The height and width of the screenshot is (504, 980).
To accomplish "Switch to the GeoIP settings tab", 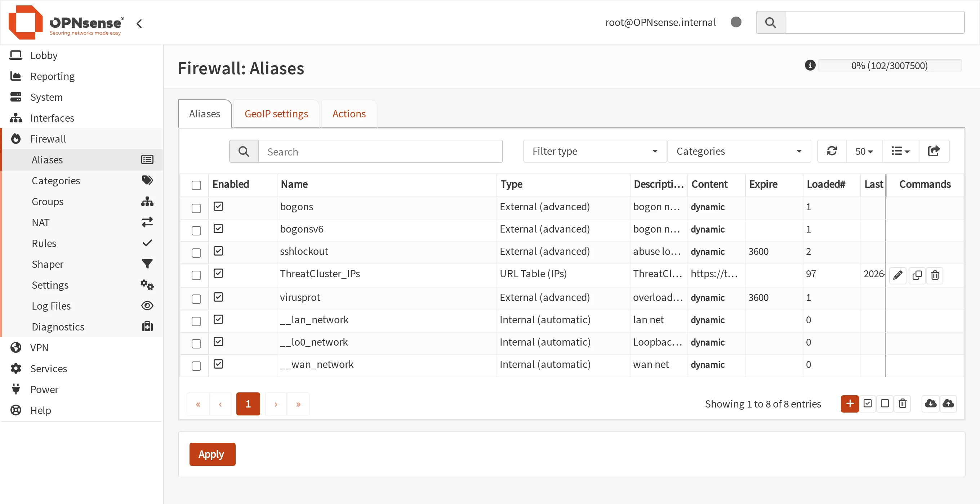I will 276,114.
